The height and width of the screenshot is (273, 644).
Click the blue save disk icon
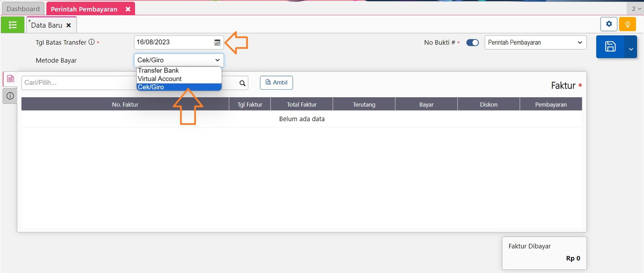(x=610, y=47)
